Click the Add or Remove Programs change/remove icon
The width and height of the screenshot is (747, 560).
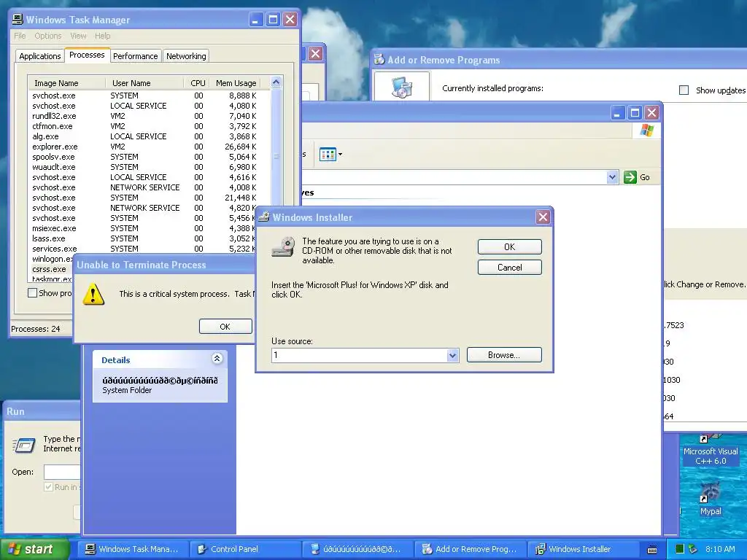[402, 87]
